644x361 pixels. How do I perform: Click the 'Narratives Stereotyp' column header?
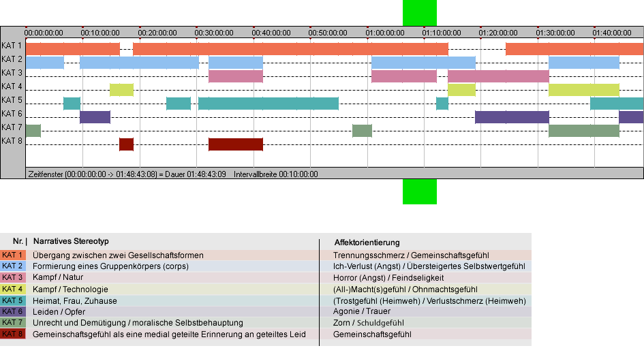[71, 241]
